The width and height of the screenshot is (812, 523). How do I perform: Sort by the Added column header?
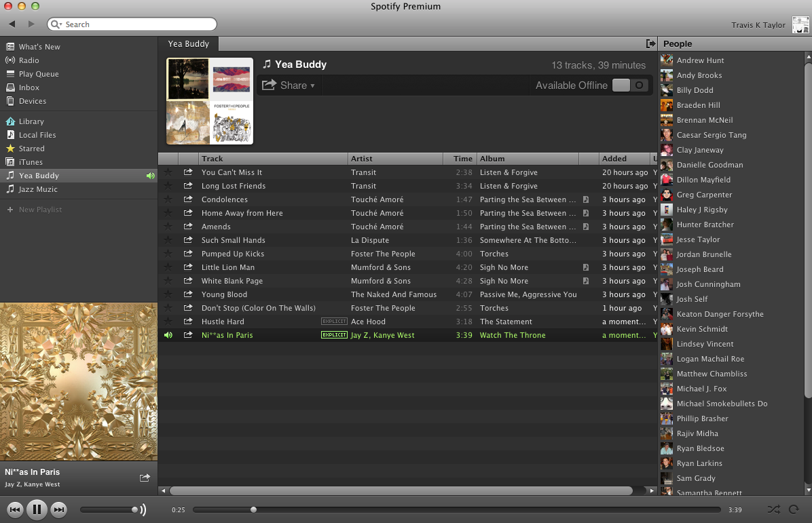[x=624, y=159]
